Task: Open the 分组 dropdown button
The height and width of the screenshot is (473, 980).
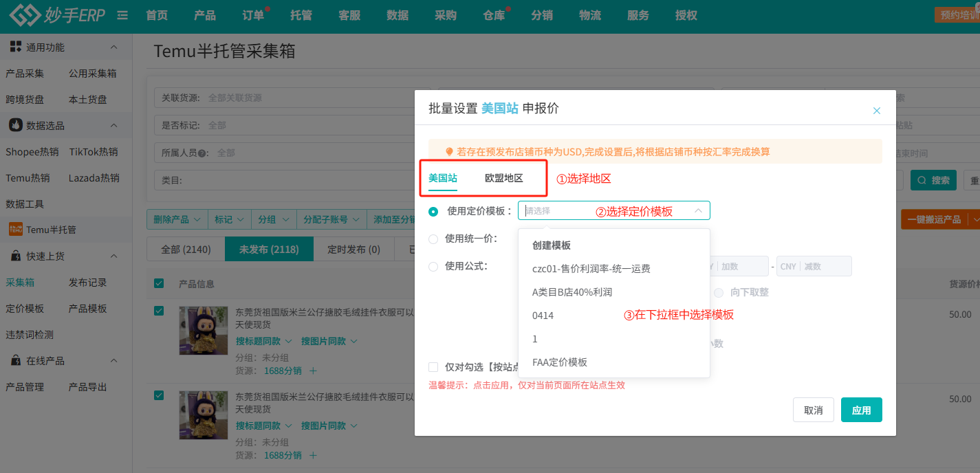Action: tap(273, 219)
